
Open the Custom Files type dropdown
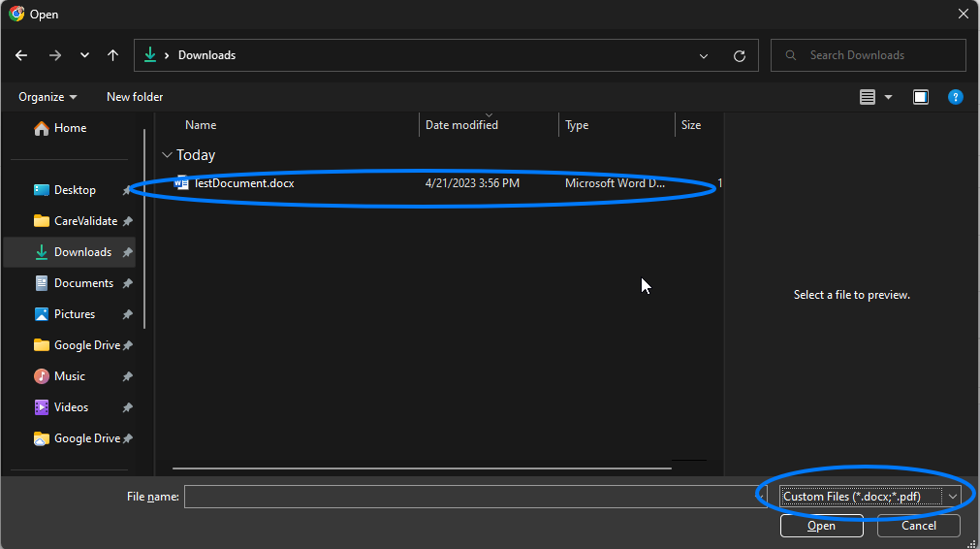pyautogui.click(x=869, y=497)
